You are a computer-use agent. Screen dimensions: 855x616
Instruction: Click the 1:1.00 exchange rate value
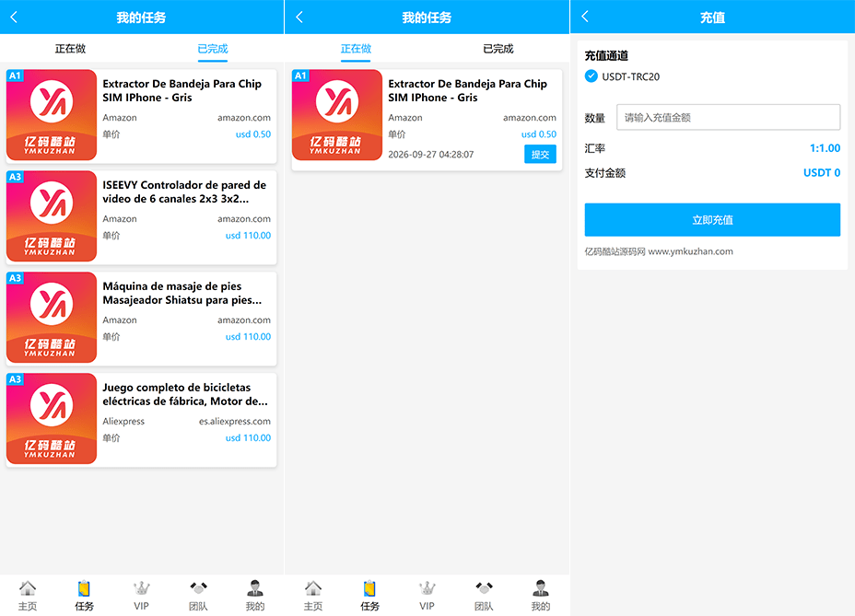pyautogui.click(x=825, y=148)
